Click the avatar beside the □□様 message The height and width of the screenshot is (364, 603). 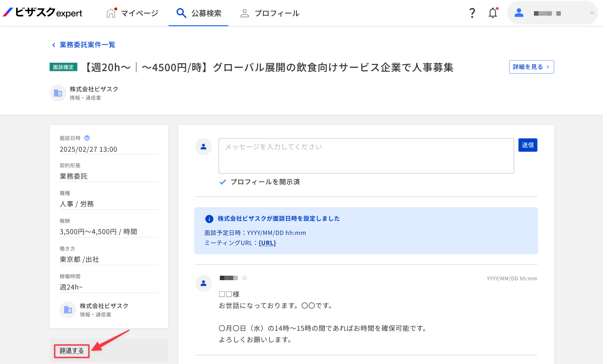coord(204,283)
